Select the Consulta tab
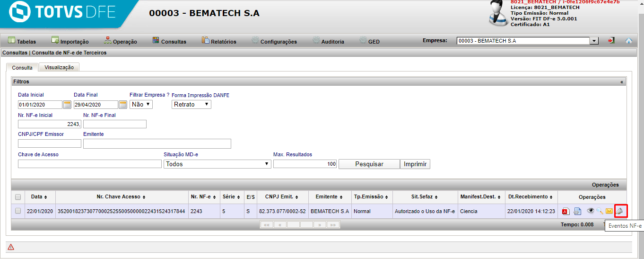This screenshot has height=259, width=644. [22, 67]
